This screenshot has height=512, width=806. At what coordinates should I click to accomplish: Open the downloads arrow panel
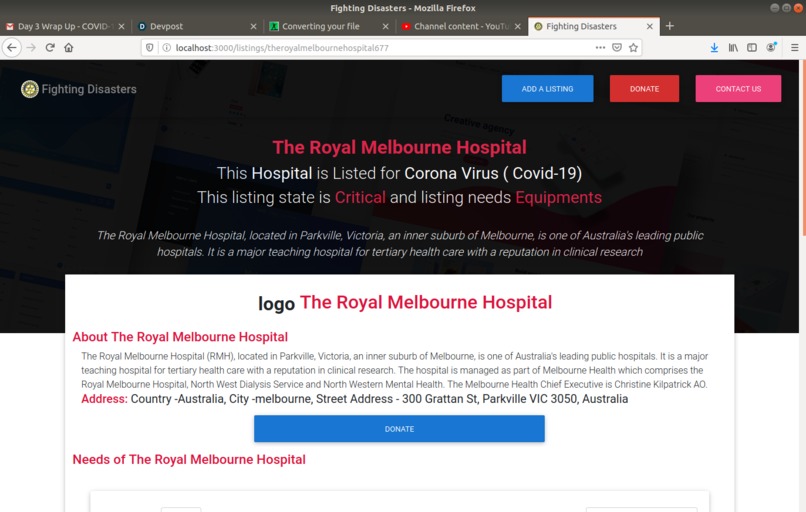714,48
